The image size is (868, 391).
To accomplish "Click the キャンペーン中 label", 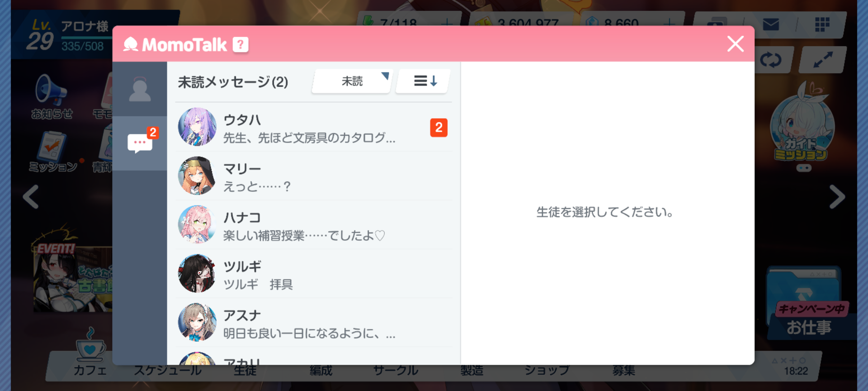I will 812,309.
